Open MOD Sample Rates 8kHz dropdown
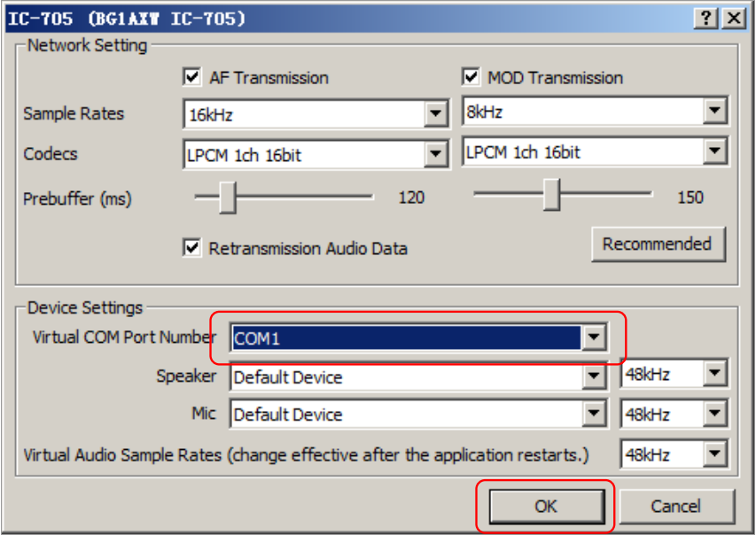Screen dimensions: 756x535 tap(595, 112)
